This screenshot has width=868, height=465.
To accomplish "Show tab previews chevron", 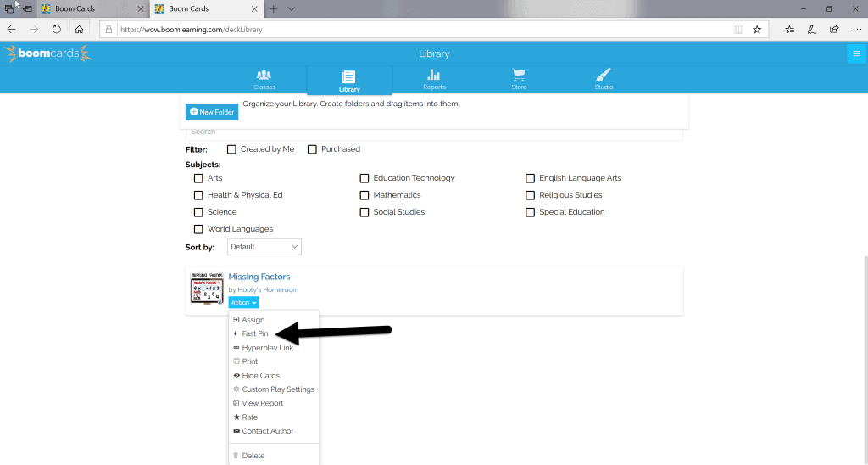I will 292,8.
